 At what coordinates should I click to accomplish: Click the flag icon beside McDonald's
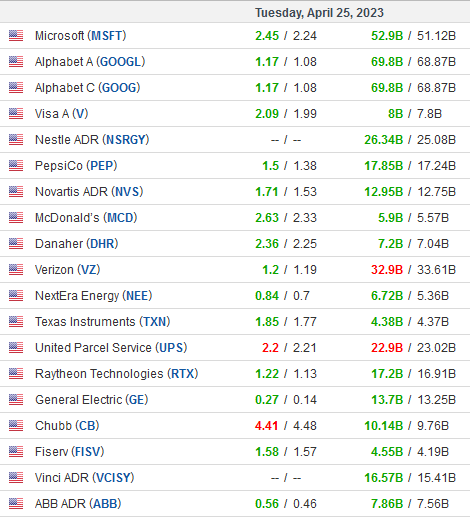tap(16, 218)
